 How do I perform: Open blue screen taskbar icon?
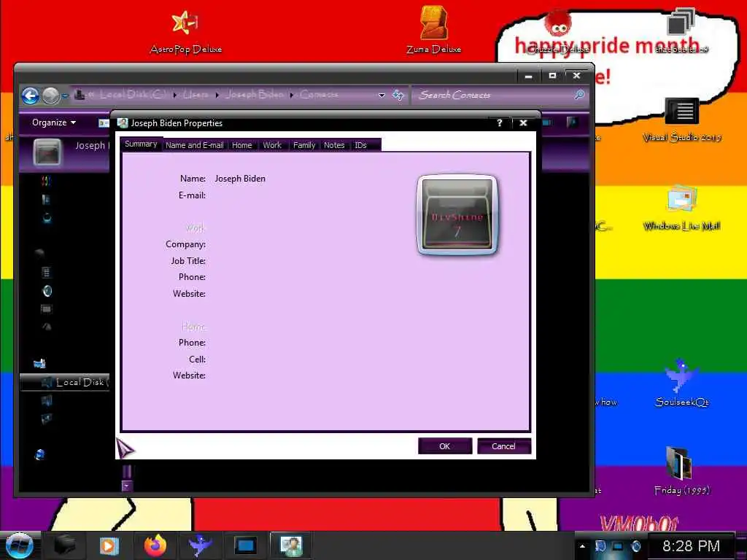coord(245,545)
